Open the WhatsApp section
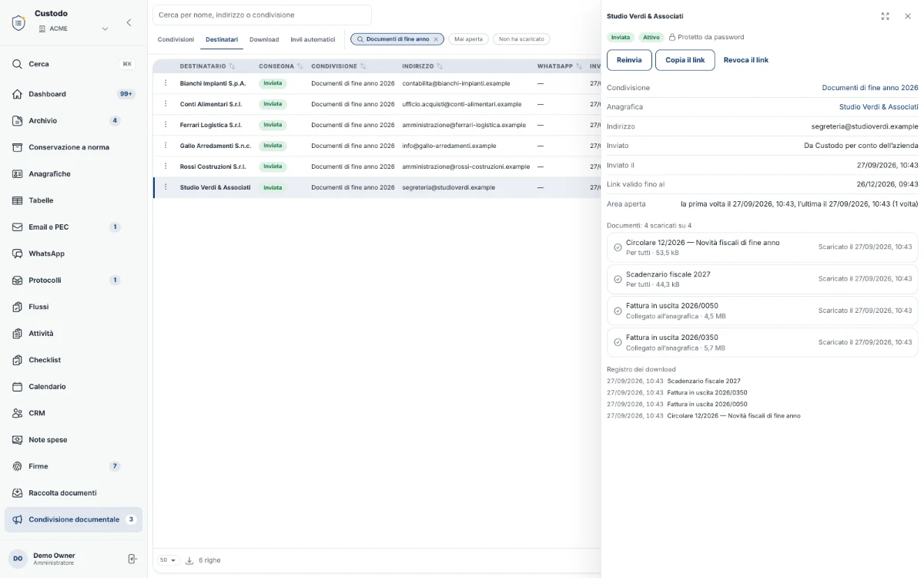924x578 pixels. (x=73, y=254)
